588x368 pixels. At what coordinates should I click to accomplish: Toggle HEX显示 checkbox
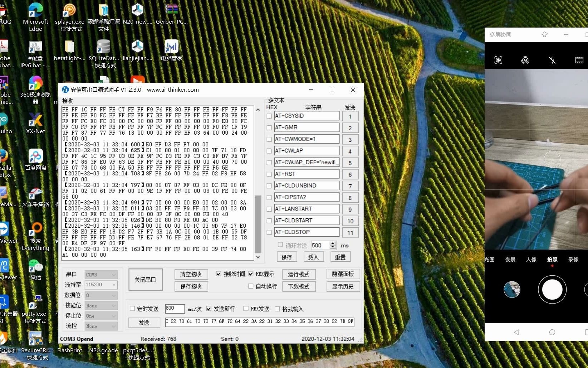click(x=251, y=274)
